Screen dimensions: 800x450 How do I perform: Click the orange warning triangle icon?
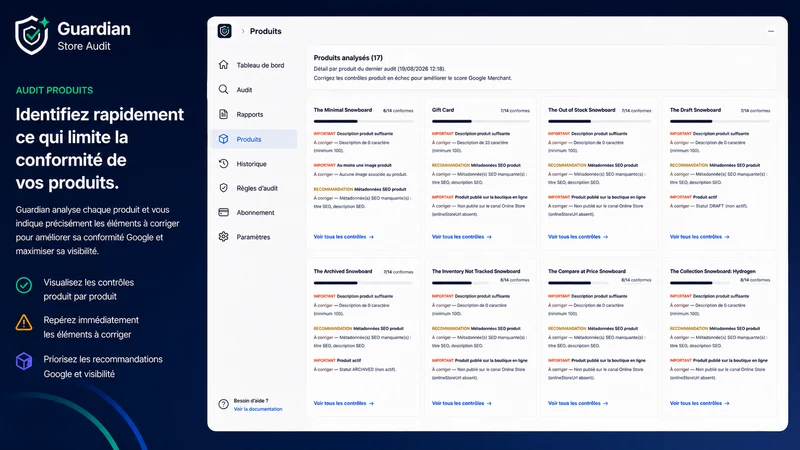pos(24,322)
